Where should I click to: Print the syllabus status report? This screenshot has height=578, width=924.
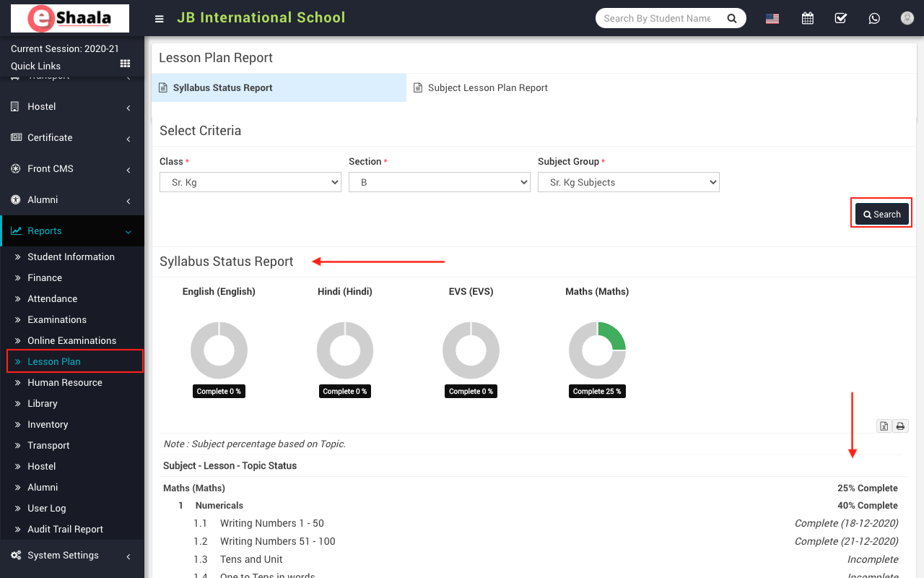[x=900, y=426]
